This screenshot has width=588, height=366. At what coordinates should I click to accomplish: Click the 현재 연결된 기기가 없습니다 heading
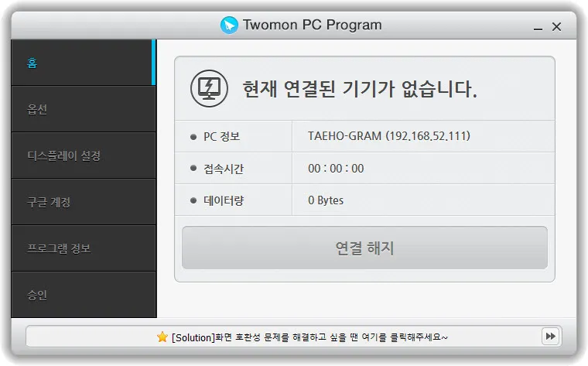360,89
